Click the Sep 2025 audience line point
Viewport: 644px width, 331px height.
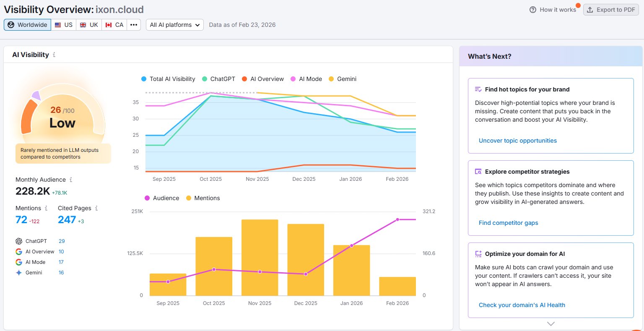tap(168, 282)
